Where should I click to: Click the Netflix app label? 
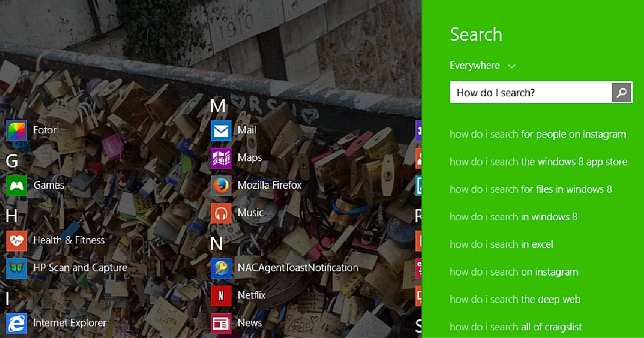click(x=252, y=295)
